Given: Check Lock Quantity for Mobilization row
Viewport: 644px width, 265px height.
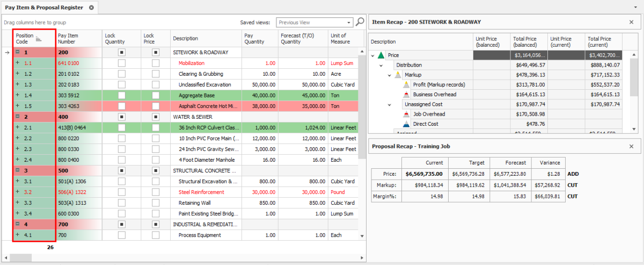Looking at the screenshot, I should coord(122,63).
